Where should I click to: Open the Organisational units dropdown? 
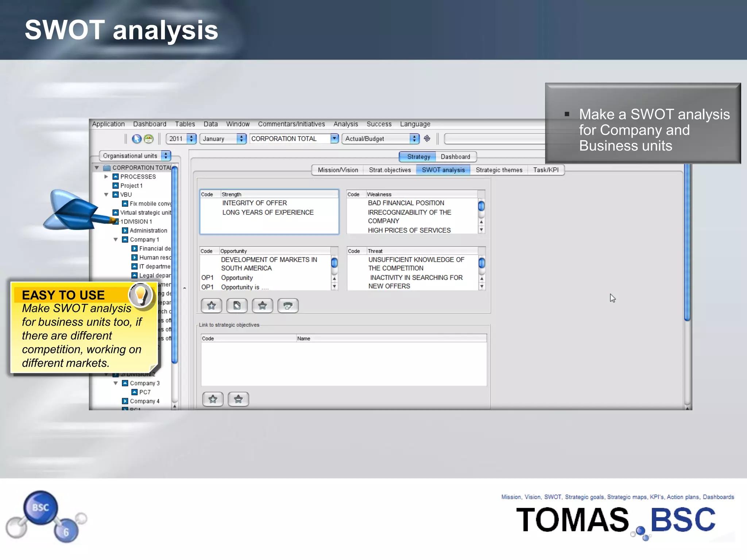[166, 156]
